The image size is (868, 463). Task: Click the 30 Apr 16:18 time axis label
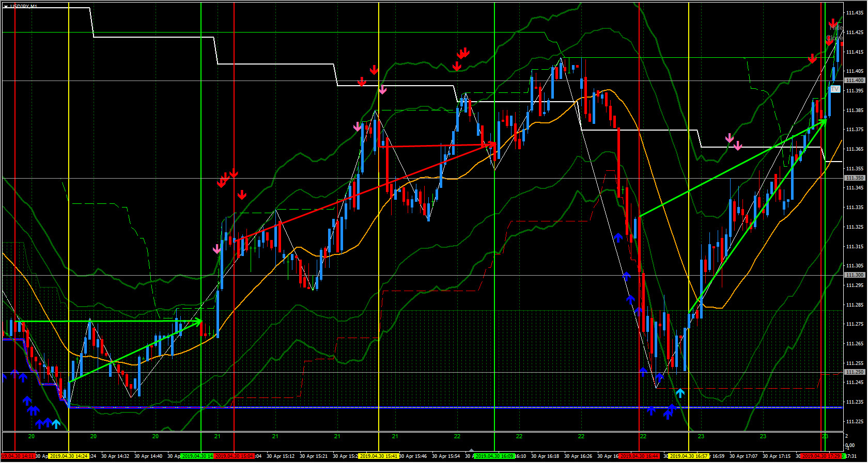click(545, 456)
